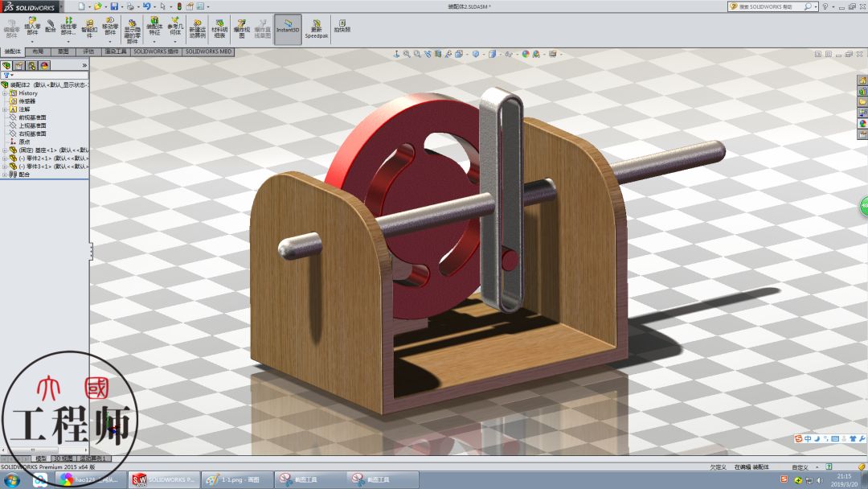Viewport: 868px width, 489px height.
Task: Click Smart Fasteners (智能扣件) tool
Action: tap(89, 29)
